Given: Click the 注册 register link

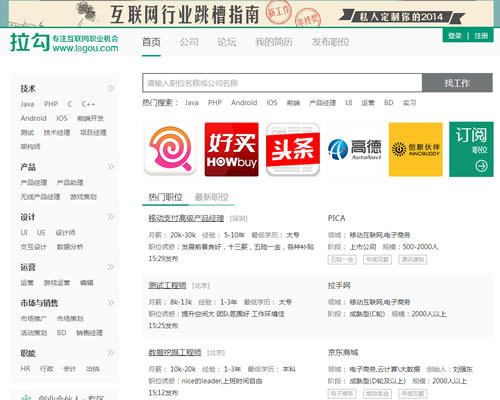Looking at the screenshot, I should click(x=481, y=36).
